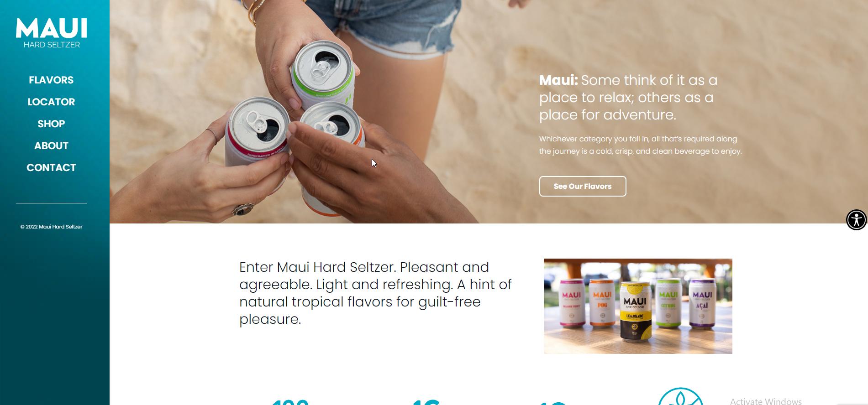
Task: Open the accessibility widget icon
Action: (x=856, y=220)
